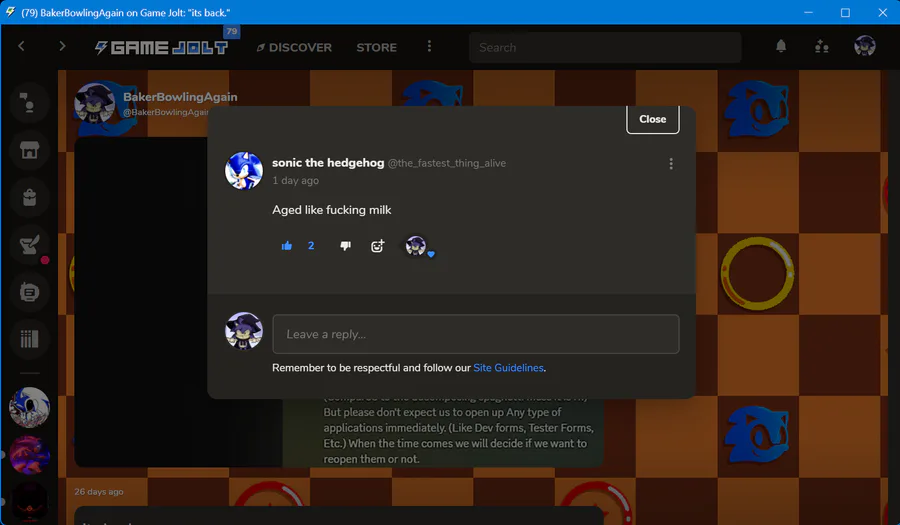Focus the Search field
This screenshot has height=525, width=900.
tap(605, 48)
